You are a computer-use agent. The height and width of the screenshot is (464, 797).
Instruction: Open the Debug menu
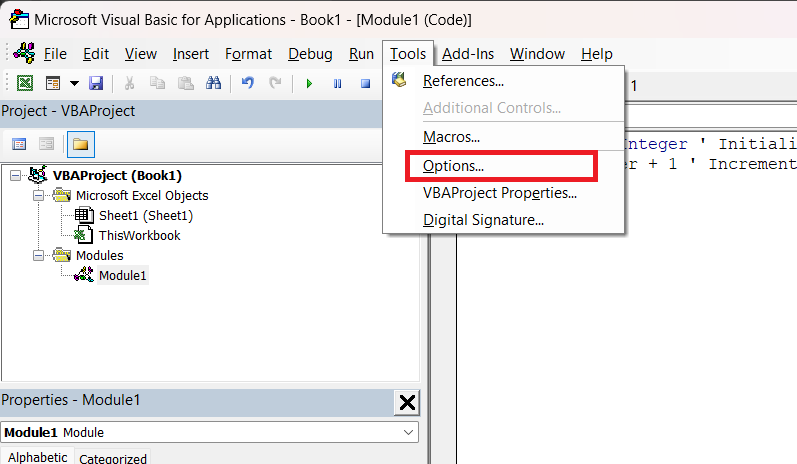[310, 54]
